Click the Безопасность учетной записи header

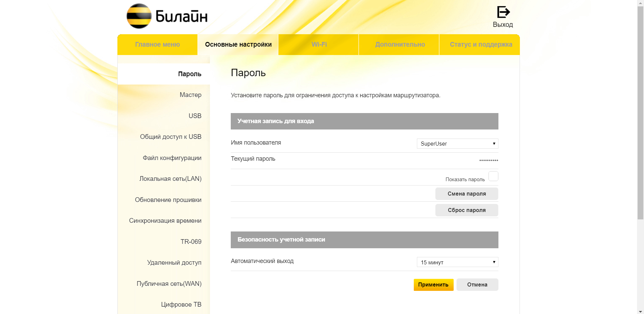point(365,240)
